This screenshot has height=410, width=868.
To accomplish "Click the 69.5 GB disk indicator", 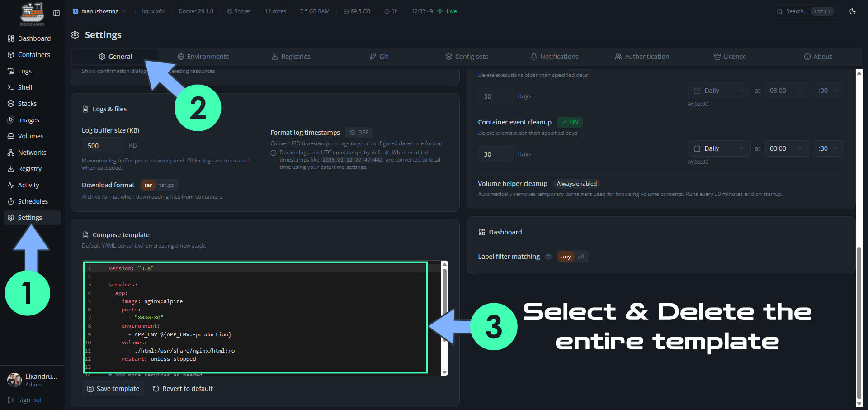I will [x=357, y=11].
